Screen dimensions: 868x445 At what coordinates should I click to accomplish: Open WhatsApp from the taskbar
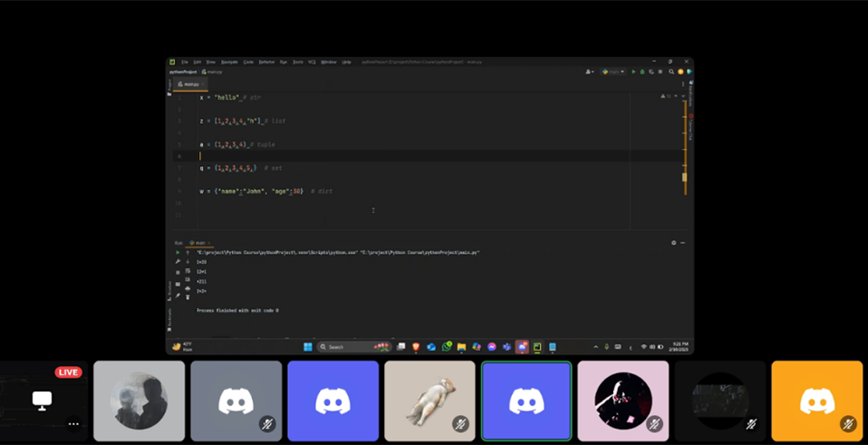point(447,347)
